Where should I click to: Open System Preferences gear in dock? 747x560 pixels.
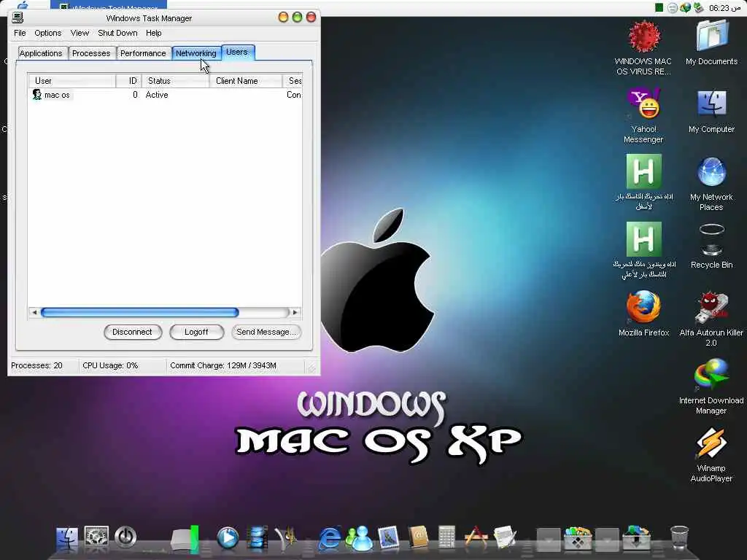pos(96,537)
